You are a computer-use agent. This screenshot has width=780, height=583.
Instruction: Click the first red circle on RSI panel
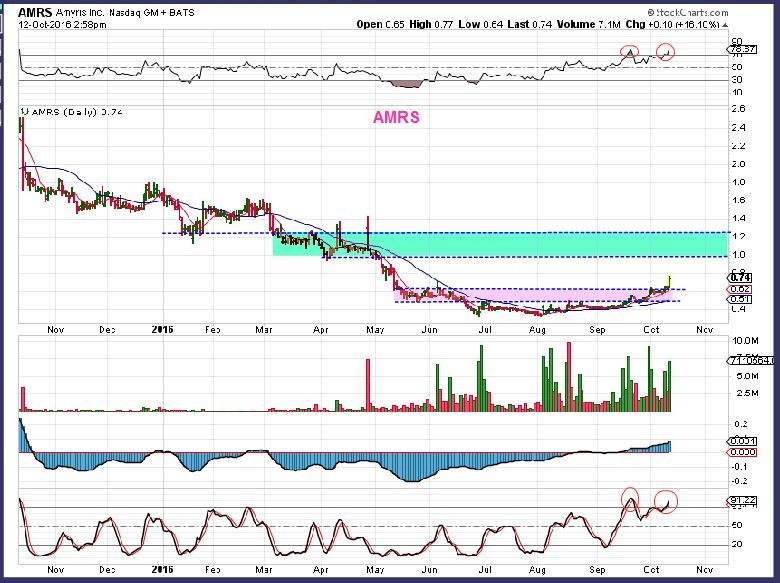pyautogui.click(x=629, y=52)
